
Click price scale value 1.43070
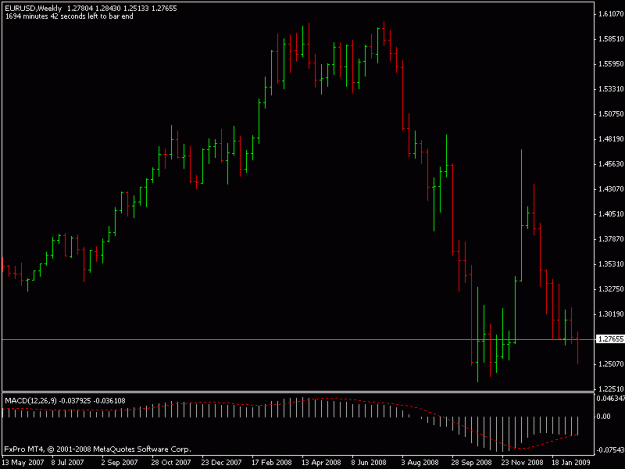pyautogui.click(x=611, y=189)
